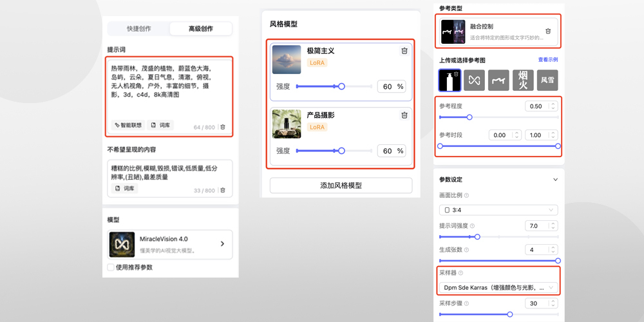The width and height of the screenshot is (644, 322).
Task: Show help for 画面比例
Action: tap(466, 196)
